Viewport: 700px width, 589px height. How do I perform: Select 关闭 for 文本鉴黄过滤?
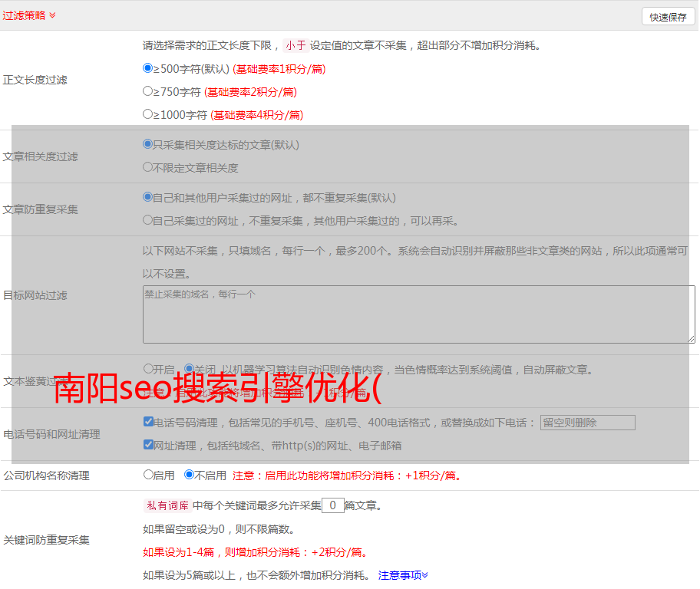[x=189, y=369]
